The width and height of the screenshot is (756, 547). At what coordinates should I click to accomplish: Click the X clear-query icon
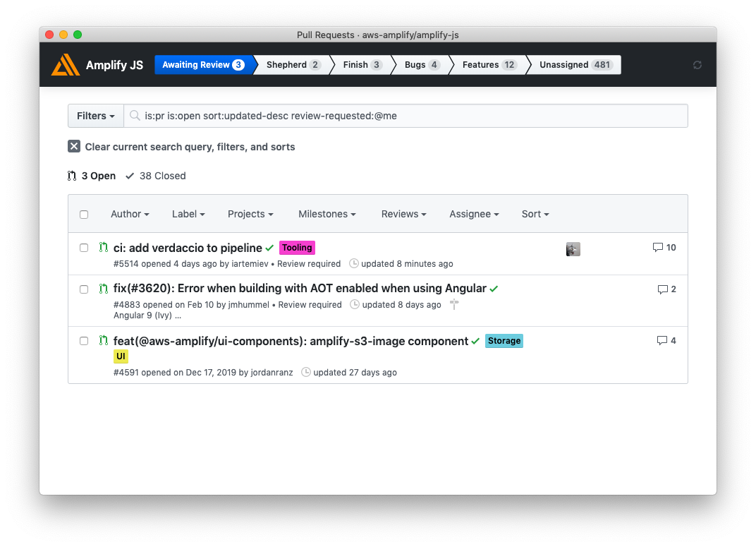74,146
